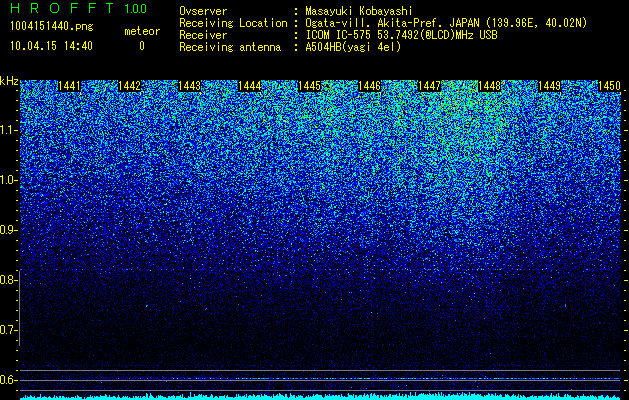Click the 1443 time marker
Viewport: 629px width, 400px height.
pyautogui.click(x=189, y=86)
